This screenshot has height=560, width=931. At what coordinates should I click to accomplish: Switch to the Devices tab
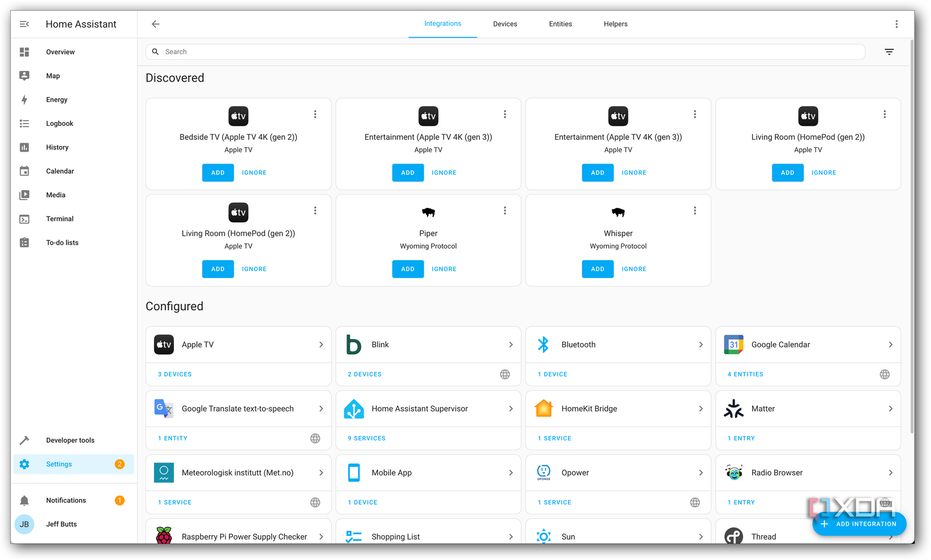coord(505,24)
